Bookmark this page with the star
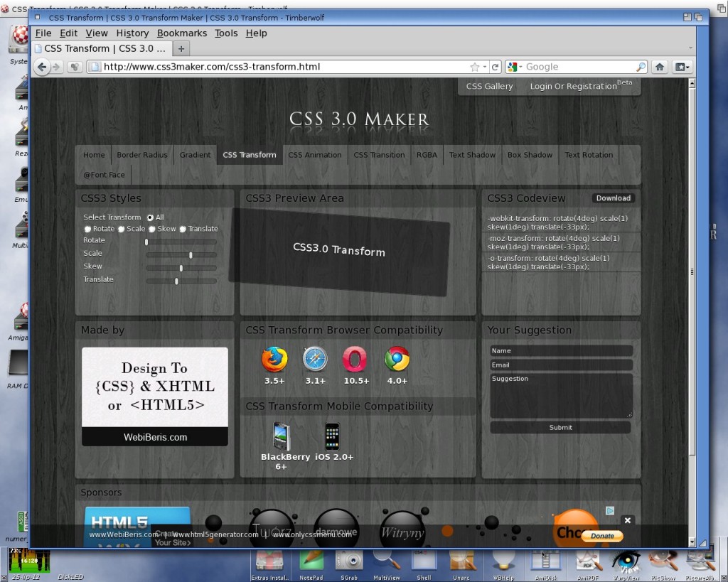728x582 pixels. (x=474, y=67)
